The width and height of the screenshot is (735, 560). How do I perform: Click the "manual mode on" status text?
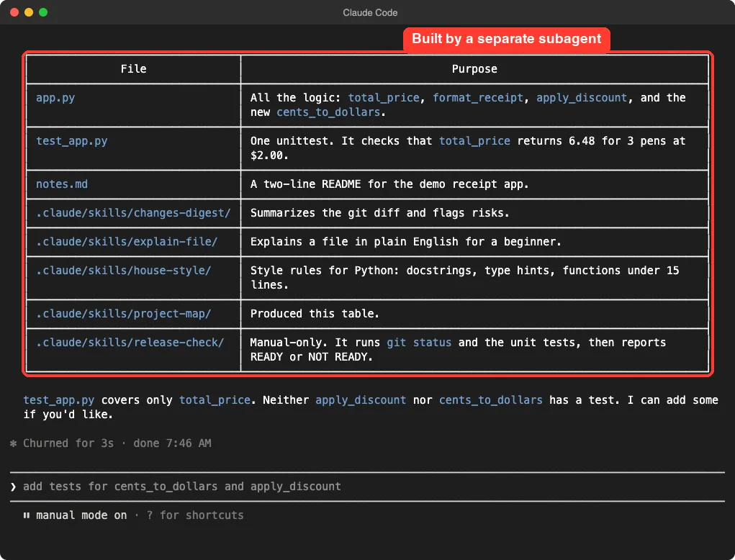coord(81,515)
